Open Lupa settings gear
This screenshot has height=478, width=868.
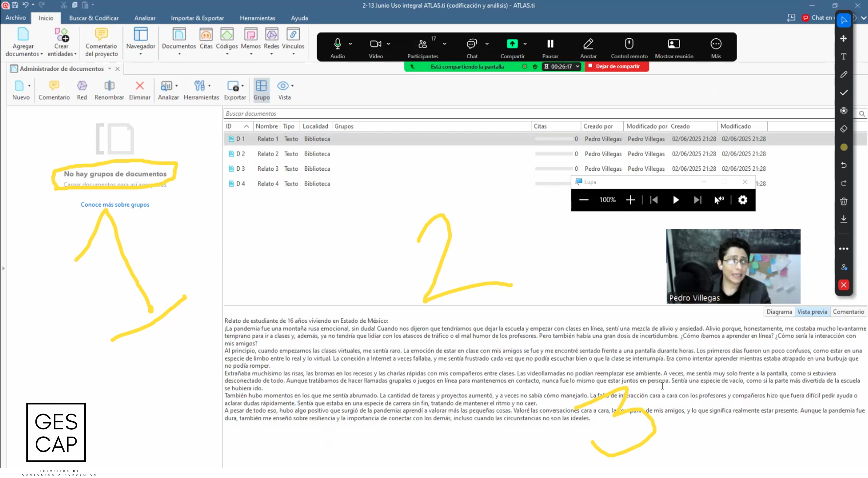[x=743, y=200]
